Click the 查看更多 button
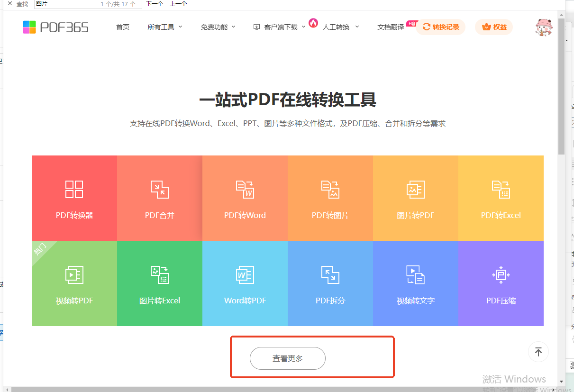This screenshot has width=574, height=392. click(x=287, y=358)
